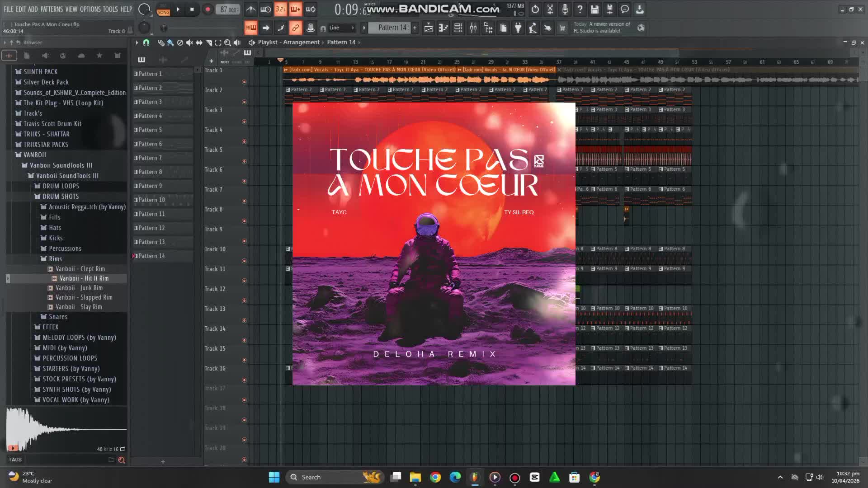Select the Zoom tool in playlist

click(x=227, y=42)
